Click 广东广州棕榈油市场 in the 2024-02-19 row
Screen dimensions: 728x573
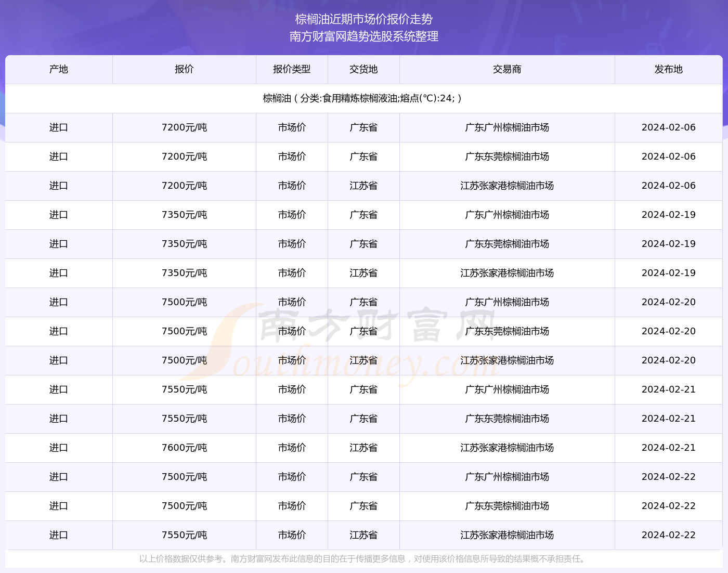(x=507, y=215)
